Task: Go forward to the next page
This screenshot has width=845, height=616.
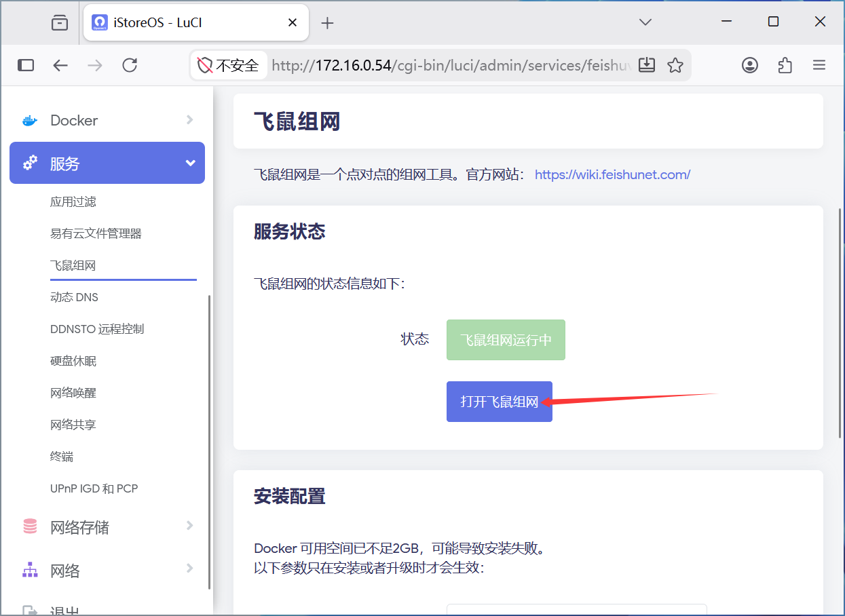Action: [x=95, y=65]
